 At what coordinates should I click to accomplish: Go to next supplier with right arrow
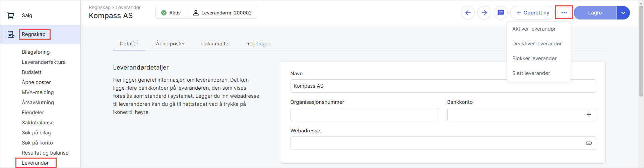[x=484, y=13]
